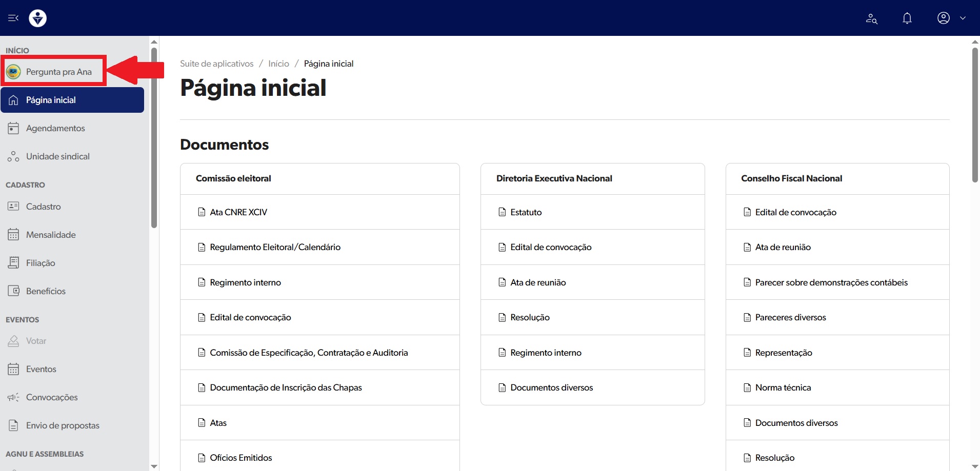The image size is (980, 471).
Task: Open the user search icon
Action: [871, 18]
